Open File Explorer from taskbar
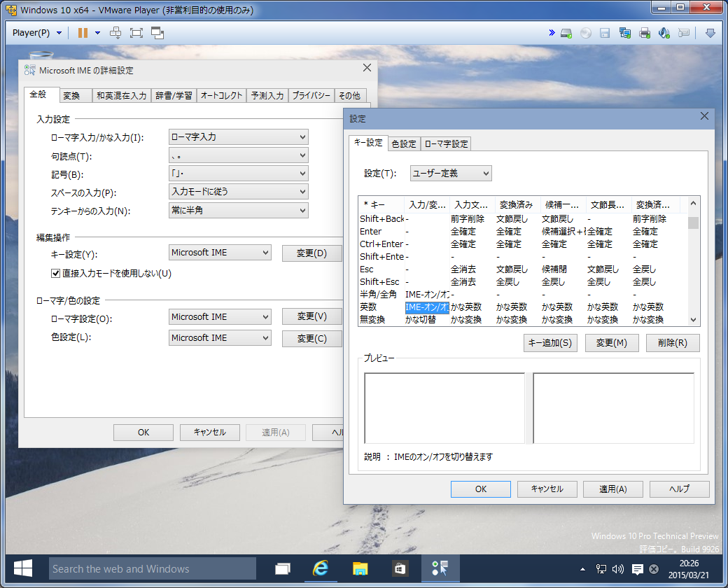The image size is (728, 588). pyautogui.click(x=360, y=568)
